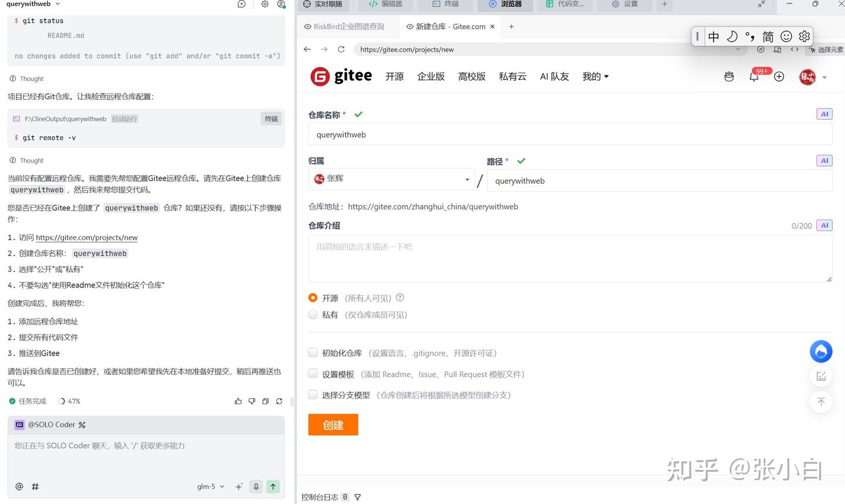The height and width of the screenshot is (504, 845).
Task: Click the sparkle prompt-enhance icon
Action: click(x=239, y=486)
